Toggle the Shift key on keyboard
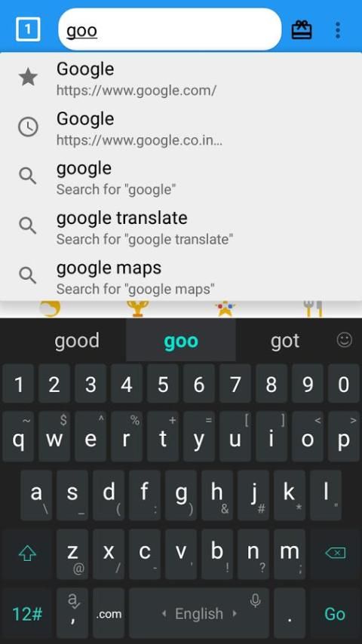The width and height of the screenshot is (362, 644). click(x=28, y=554)
